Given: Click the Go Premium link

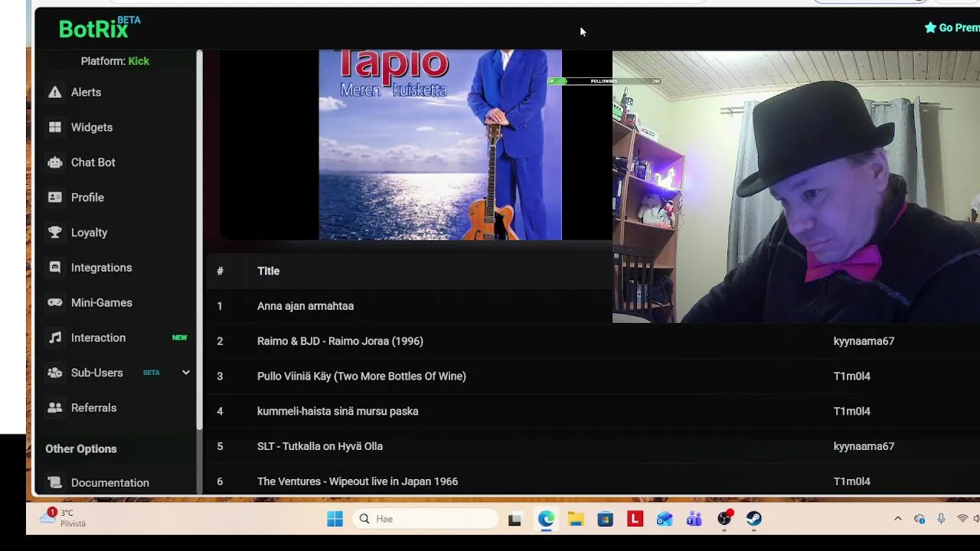Looking at the screenshot, I should (952, 28).
